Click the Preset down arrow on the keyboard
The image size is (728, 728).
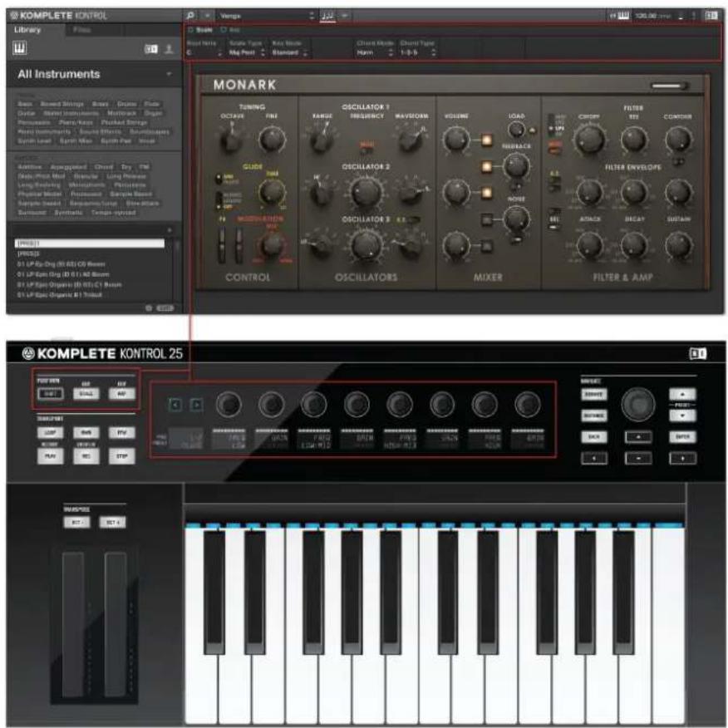click(682, 416)
